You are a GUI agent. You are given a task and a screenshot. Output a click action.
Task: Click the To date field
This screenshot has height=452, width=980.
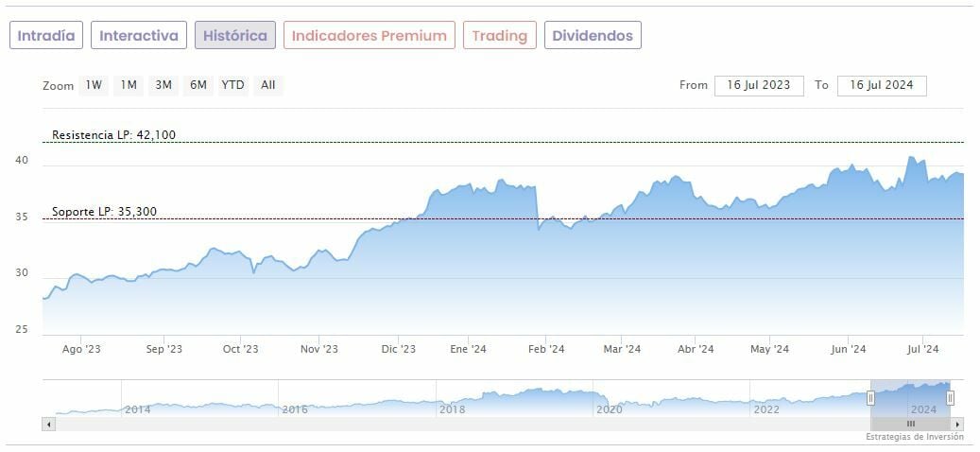(x=882, y=85)
